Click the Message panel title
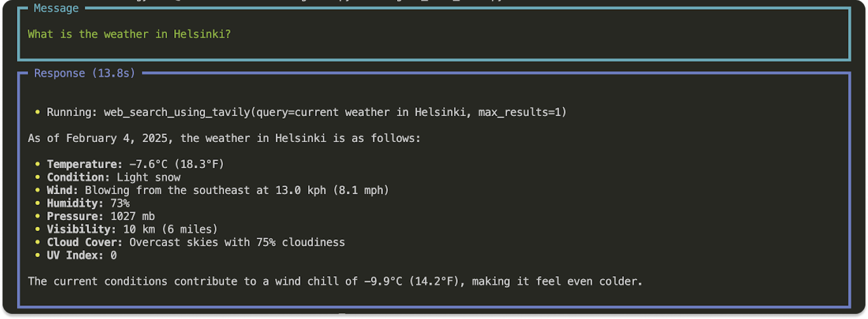Image resolution: width=868 pixels, height=319 pixels. pos(56,8)
